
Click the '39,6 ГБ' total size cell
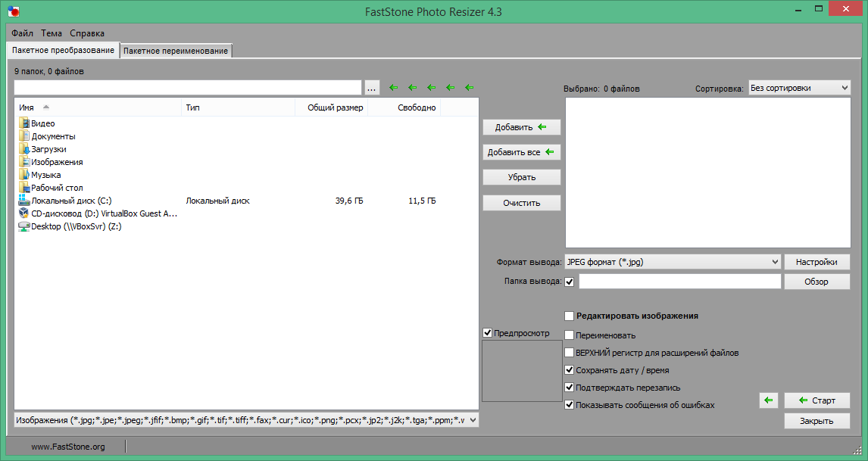pyautogui.click(x=348, y=201)
